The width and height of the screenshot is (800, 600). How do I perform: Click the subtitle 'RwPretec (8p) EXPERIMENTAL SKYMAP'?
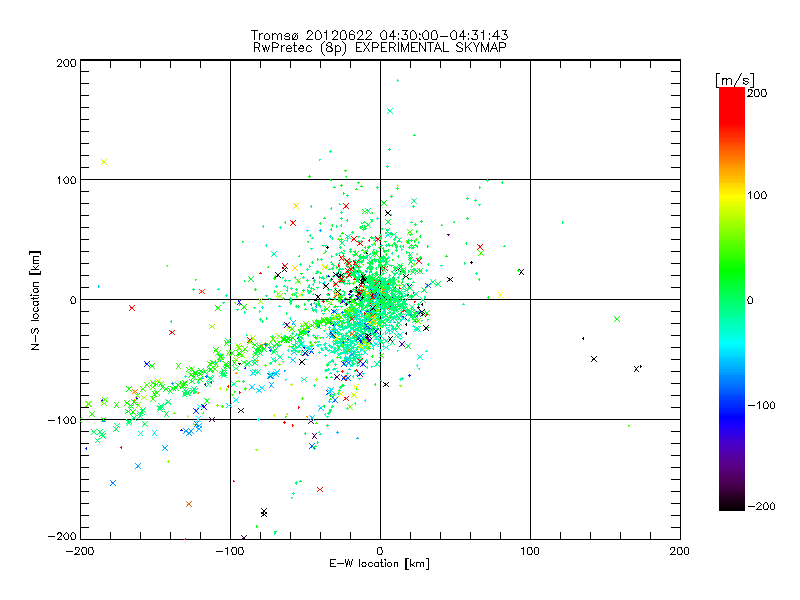click(x=380, y=48)
